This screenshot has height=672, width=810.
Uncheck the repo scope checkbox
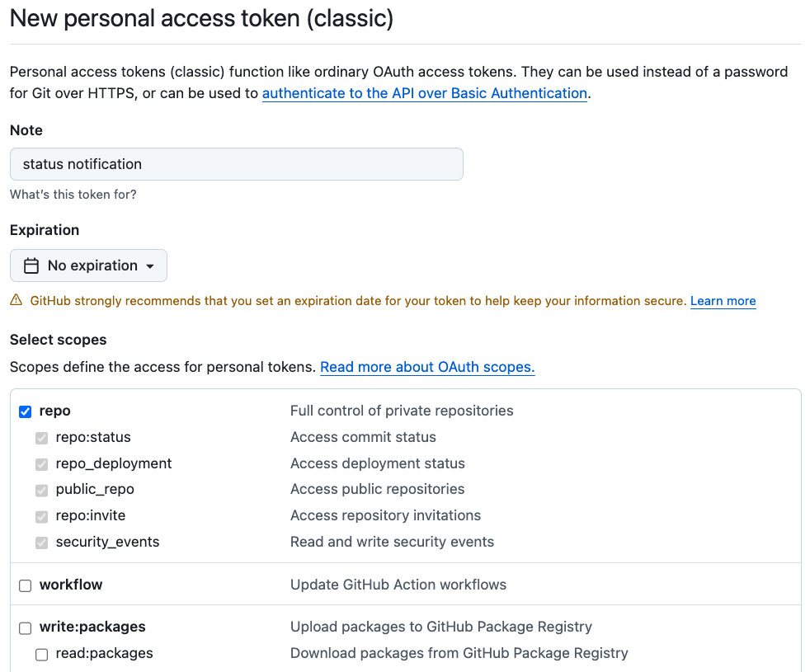point(25,411)
